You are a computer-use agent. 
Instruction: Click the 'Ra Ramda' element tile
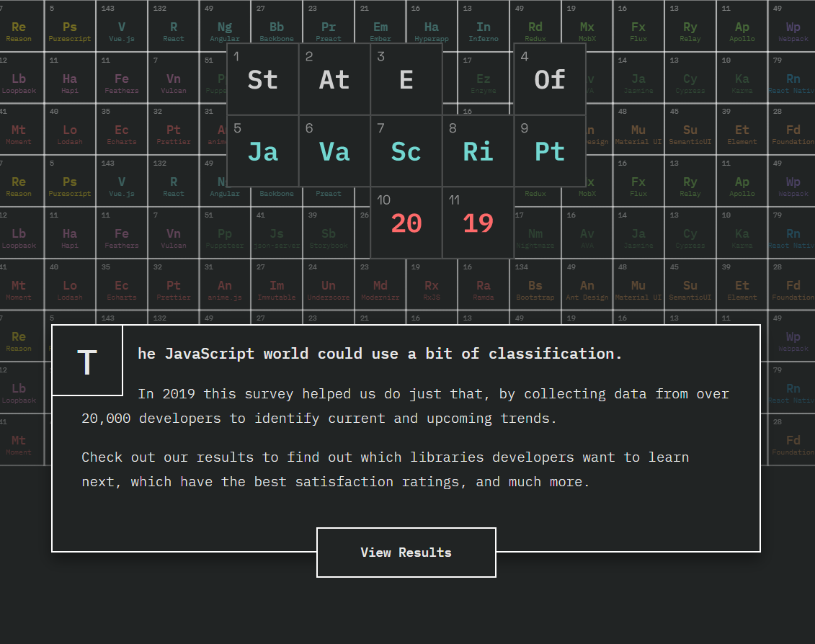point(484,285)
